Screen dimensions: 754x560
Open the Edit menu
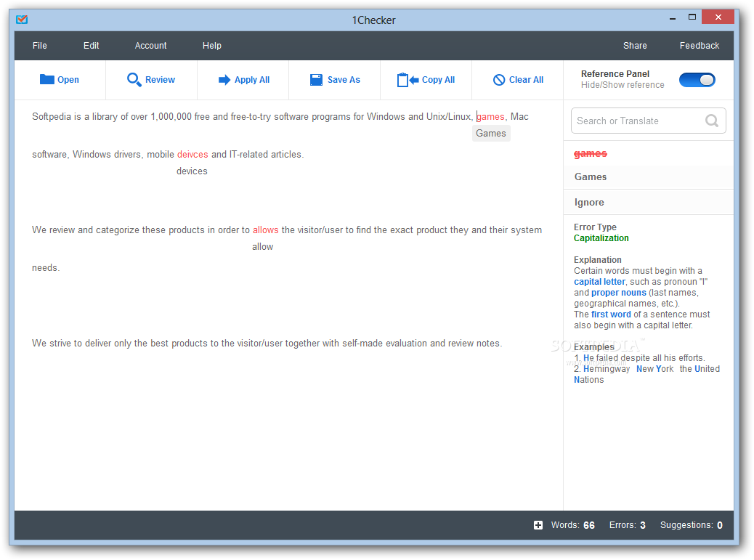(91, 46)
